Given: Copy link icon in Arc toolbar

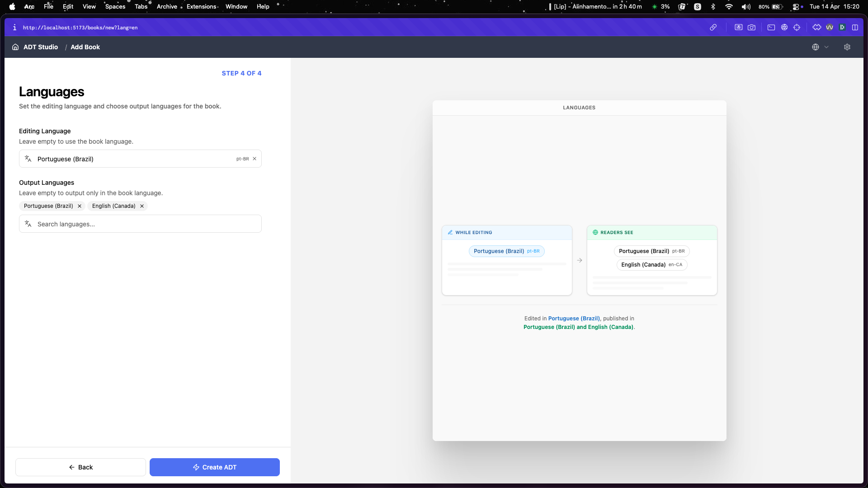Looking at the screenshot, I should (x=713, y=28).
